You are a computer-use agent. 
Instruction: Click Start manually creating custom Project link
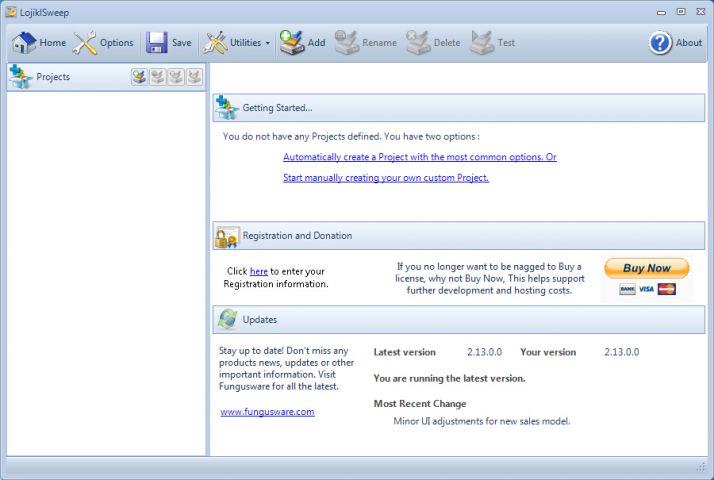click(x=385, y=178)
